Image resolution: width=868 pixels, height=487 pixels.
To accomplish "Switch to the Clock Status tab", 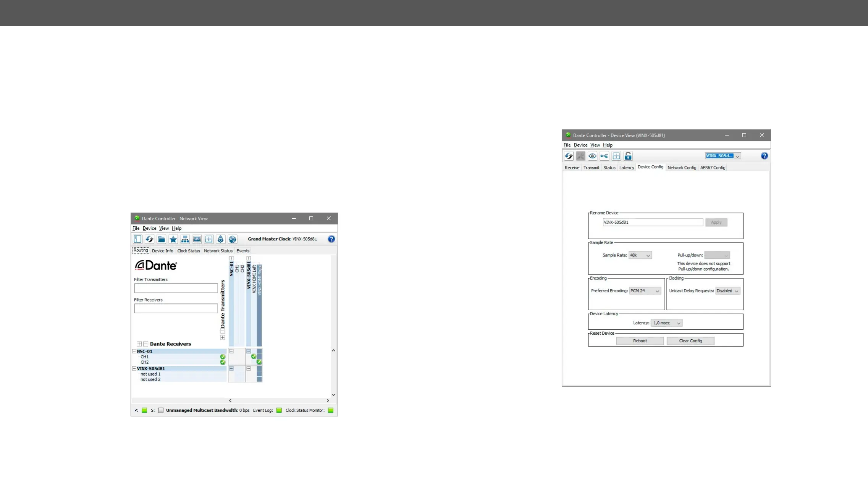I will 188,251.
